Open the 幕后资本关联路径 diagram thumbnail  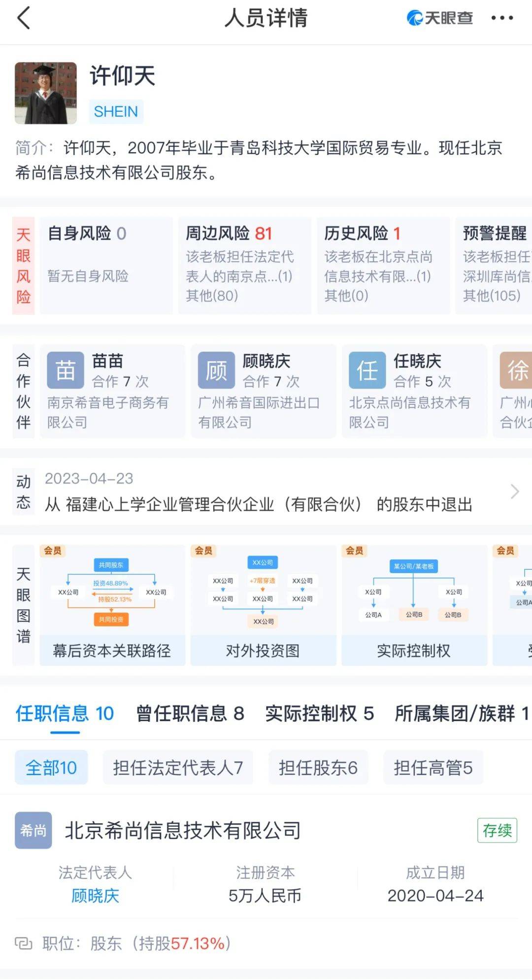[112, 605]
